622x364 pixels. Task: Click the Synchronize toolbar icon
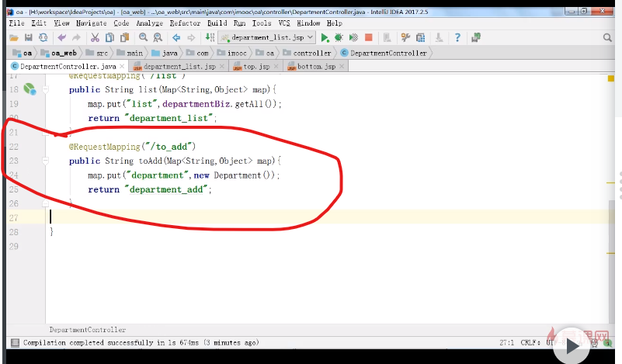(43, 38)
